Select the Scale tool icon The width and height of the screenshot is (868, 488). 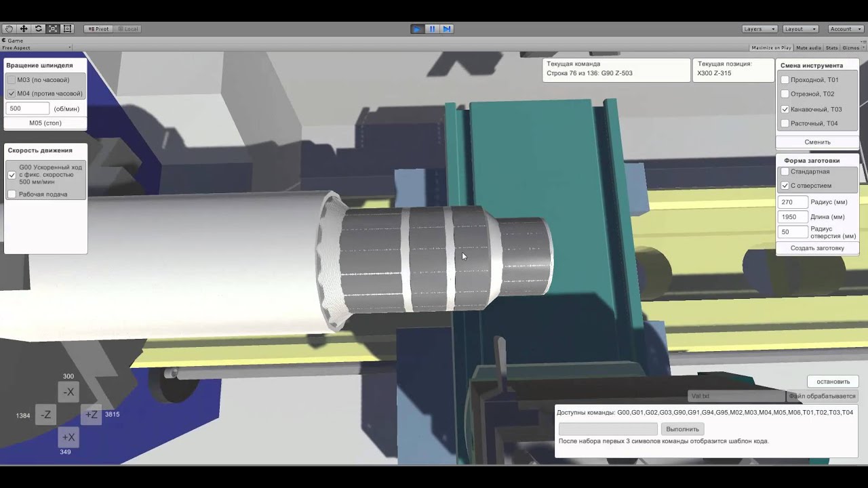(x=53, y=28)
